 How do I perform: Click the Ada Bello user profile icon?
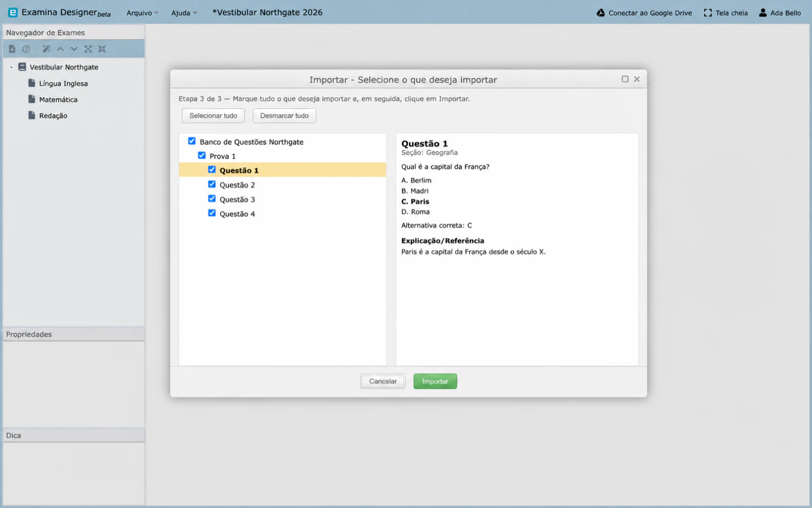click(x=763, y=13)
